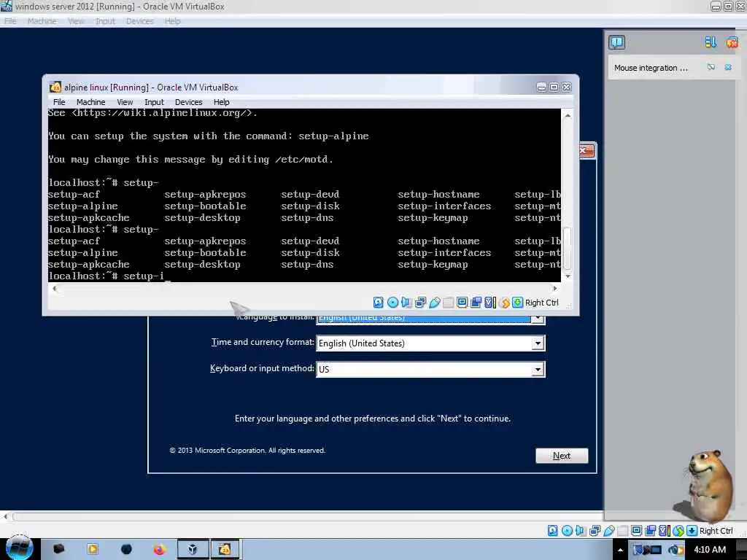Click shared folders indicator in alpine linux status bar
The width and height of the screenshot is (747, 560).
(x=448, y=303)
